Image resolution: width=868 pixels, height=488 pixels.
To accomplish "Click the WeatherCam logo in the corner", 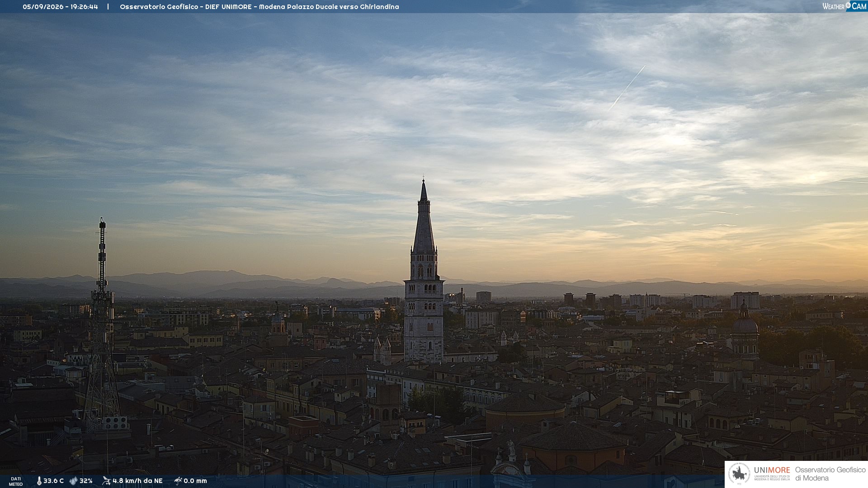I will pos(844,6).
